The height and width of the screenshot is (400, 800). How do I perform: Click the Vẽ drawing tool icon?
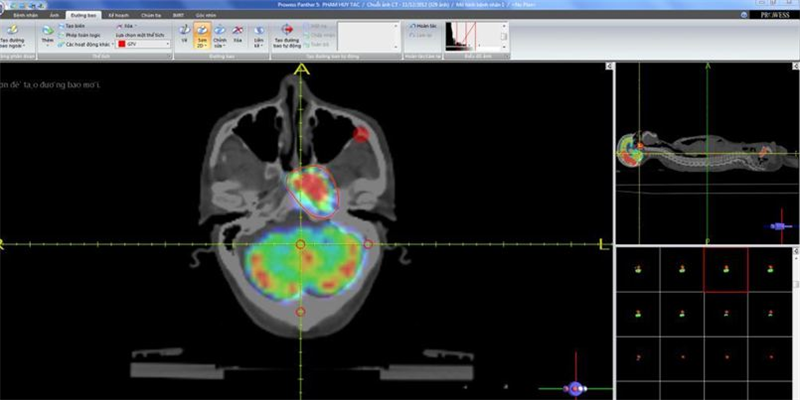[184, 34]
